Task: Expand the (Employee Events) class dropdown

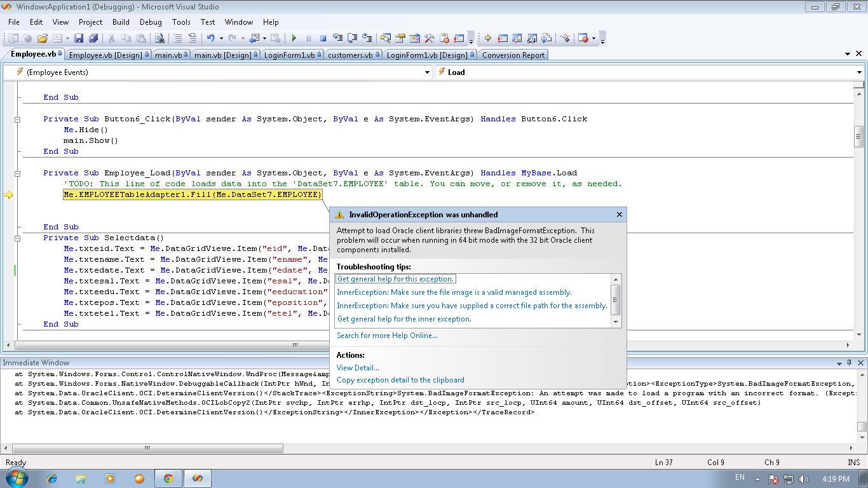Action: [427, 72]
